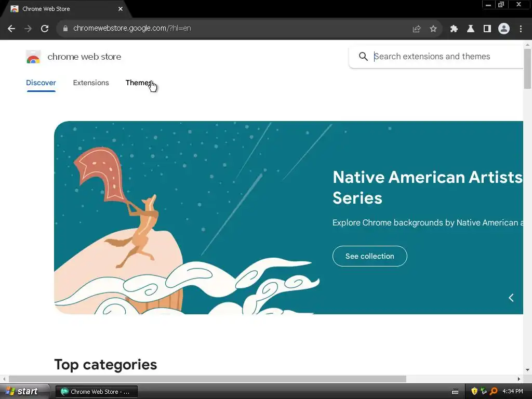Select the Discover tab
The image size is (532, 399).
[x=41, y=83]
